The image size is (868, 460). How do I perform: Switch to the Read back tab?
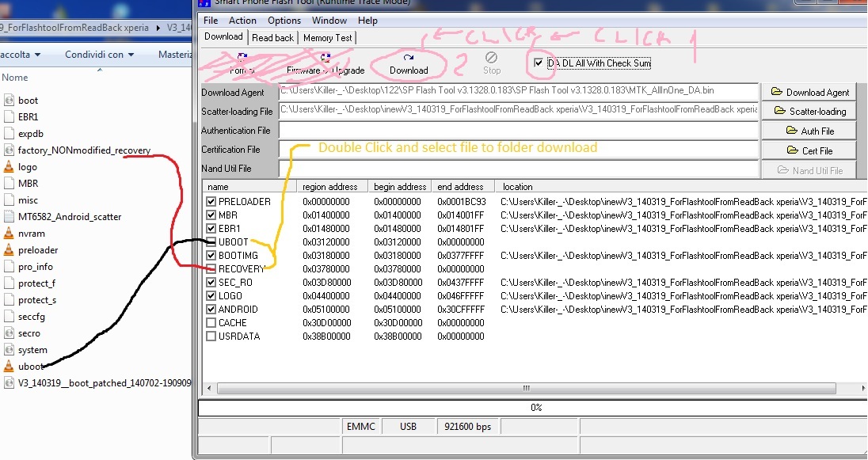pos(272,38)
